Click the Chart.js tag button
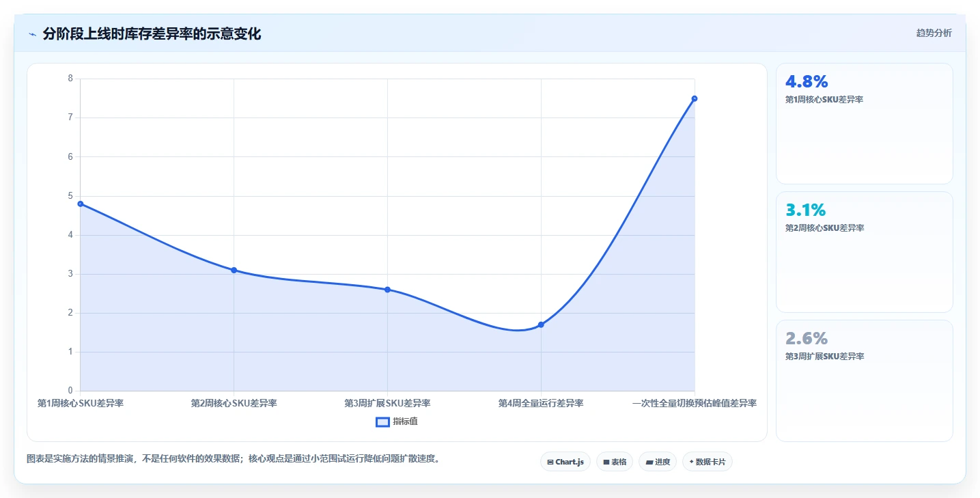 coord(565,462)
